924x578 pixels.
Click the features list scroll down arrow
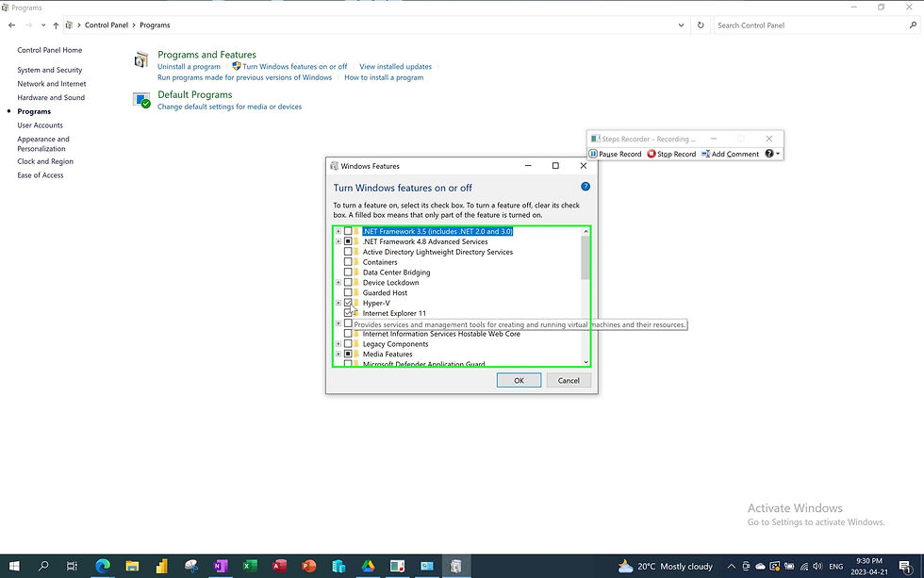pyautogui.click(x=586, y=362)
